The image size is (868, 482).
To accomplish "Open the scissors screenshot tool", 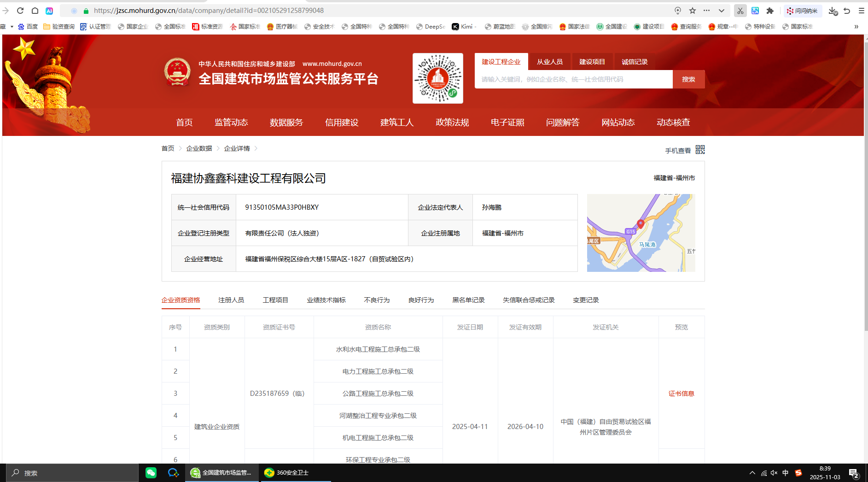I will click(x=740, y=11).
